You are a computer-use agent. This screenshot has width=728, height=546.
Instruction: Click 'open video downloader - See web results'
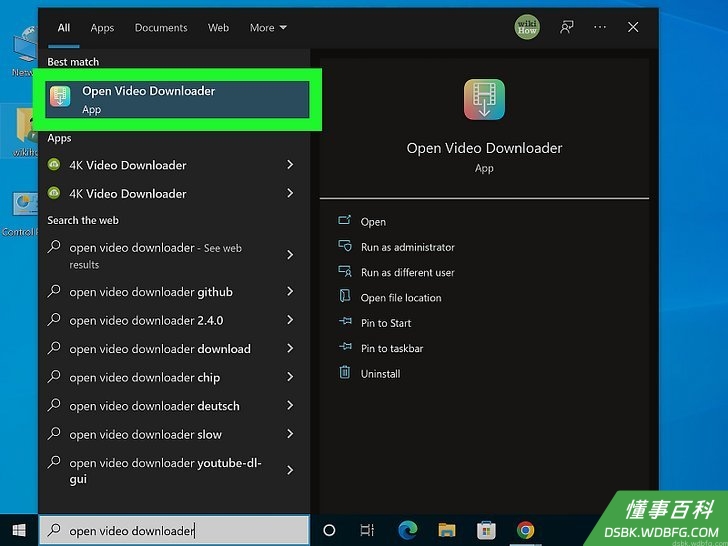coord(174,255)
